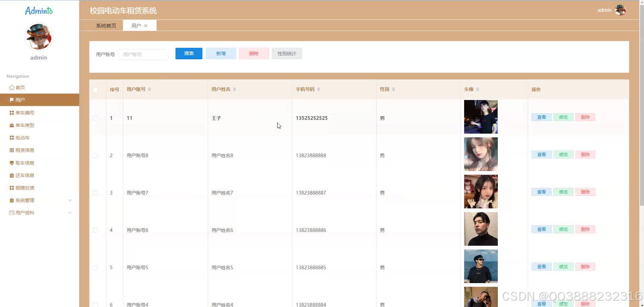
Task: Click the admin username in top header
Action: [x=604, y=10]
